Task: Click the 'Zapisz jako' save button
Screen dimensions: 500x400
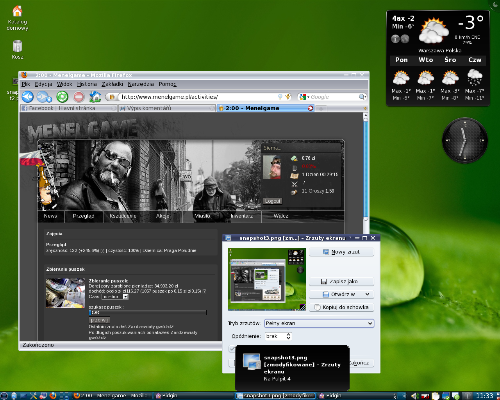Action: pyautogui.click(x=341, y=281)
